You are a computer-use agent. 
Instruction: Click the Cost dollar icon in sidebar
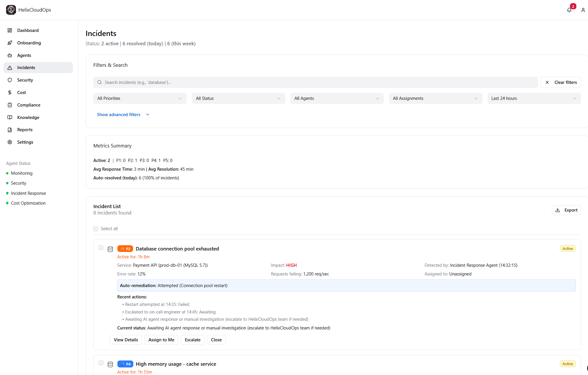pos(10,93)
